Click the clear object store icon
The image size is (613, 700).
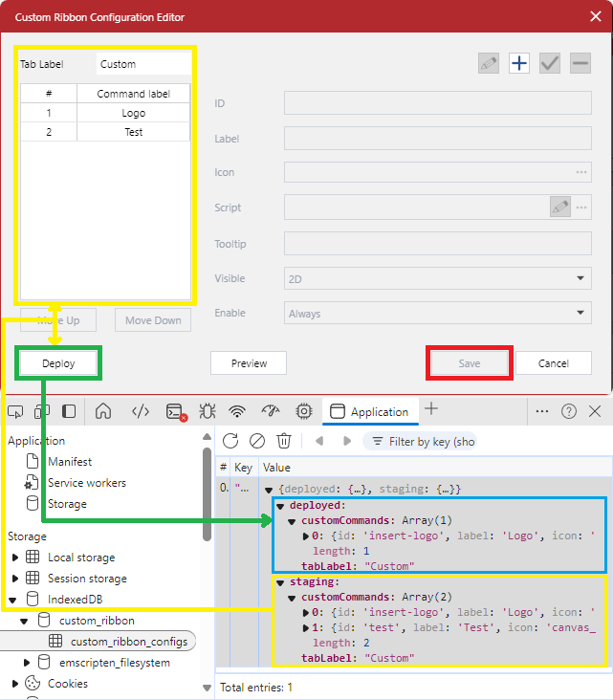(257, 441)
